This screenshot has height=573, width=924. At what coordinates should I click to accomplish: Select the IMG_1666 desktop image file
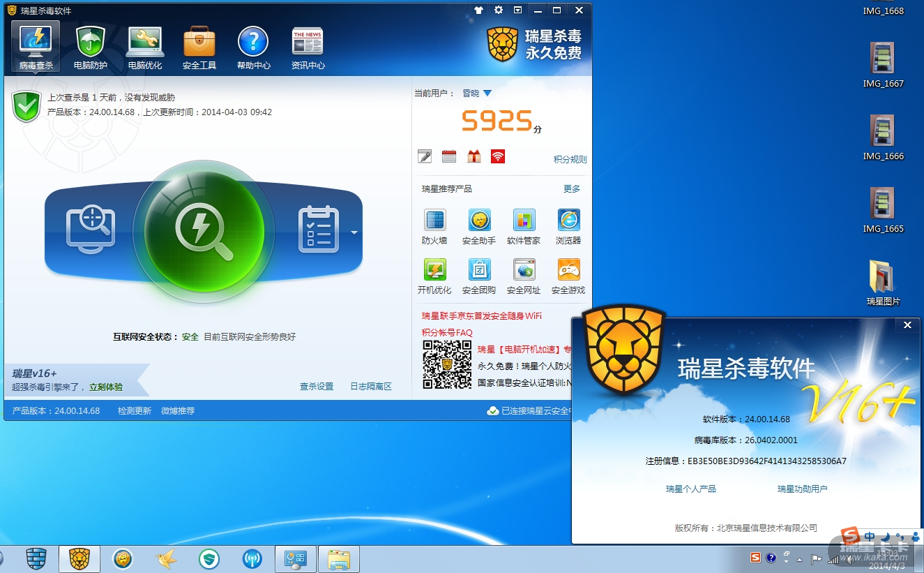[x=883, y=137]
